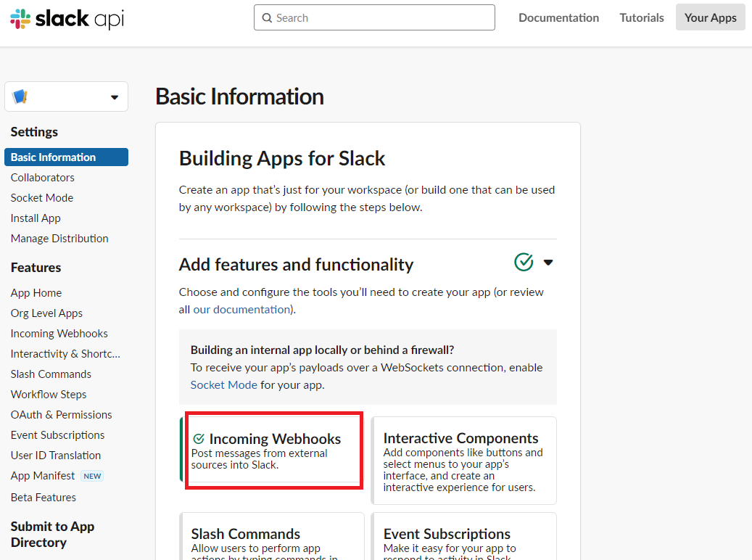Viewport: 752px width, 560px height.
Task: Select OAuth & Permissions in sidebar
Action: click(x=61, y=415)
